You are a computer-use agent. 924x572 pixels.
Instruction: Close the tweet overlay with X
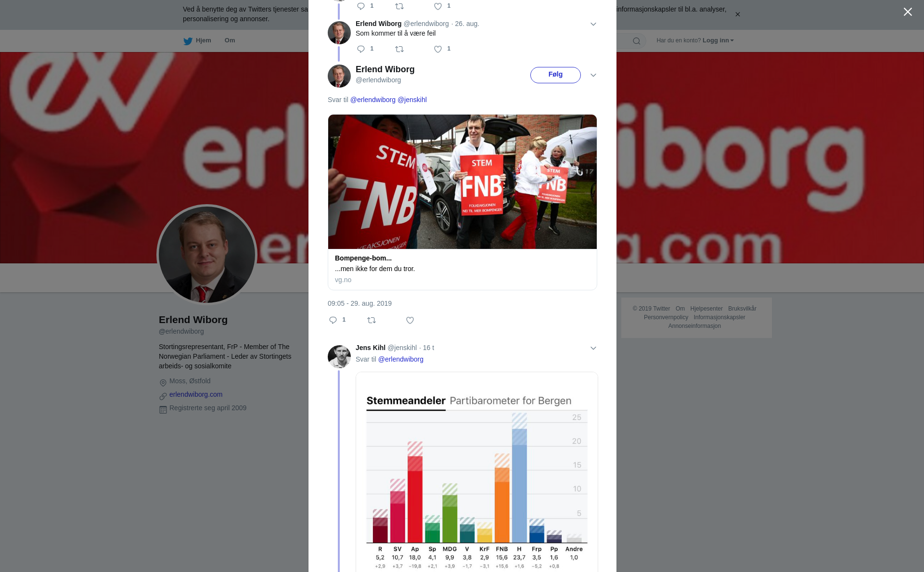point(908,12)
